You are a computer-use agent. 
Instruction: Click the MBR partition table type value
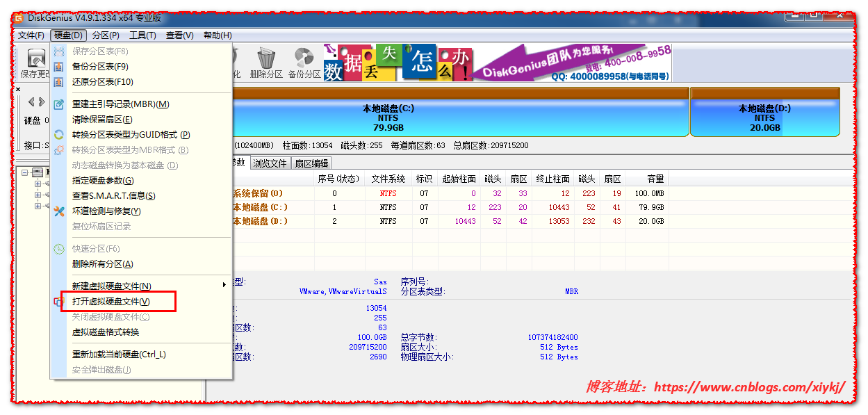click(x=571, y=292)
